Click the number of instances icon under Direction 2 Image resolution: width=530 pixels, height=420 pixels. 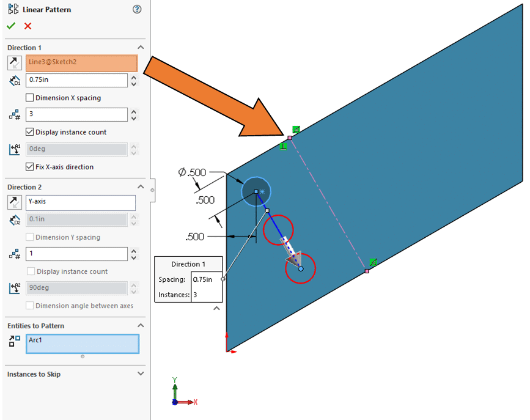[14, 254]
